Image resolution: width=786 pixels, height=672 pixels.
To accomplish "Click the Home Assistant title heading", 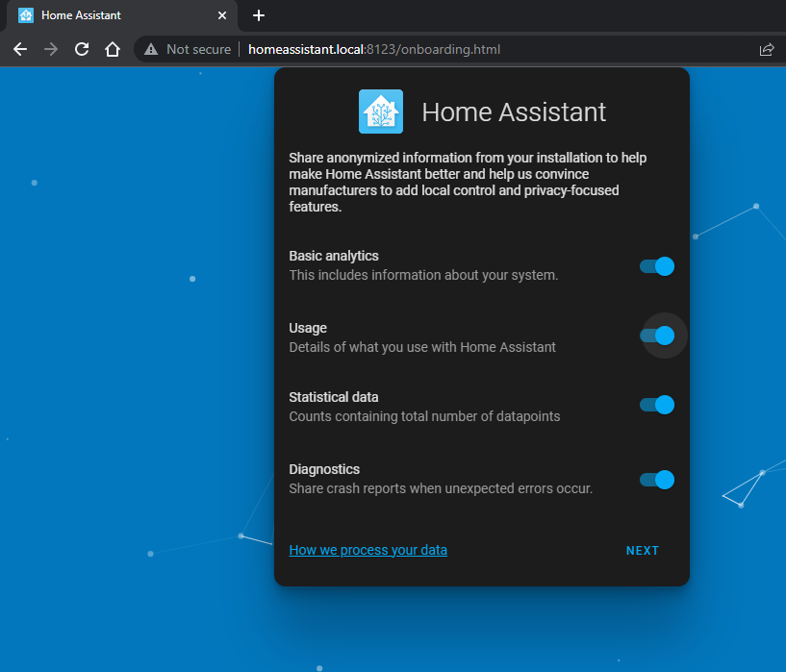I will click(x=514, y=112).
